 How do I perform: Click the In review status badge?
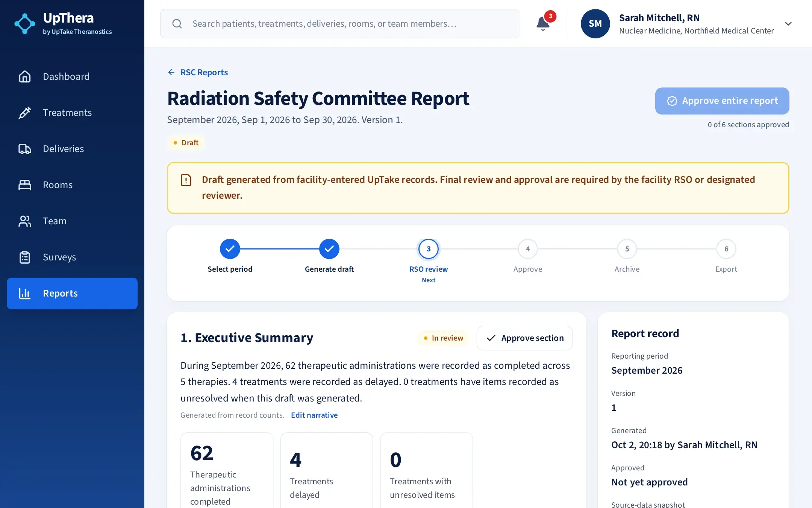coord(443,338)
